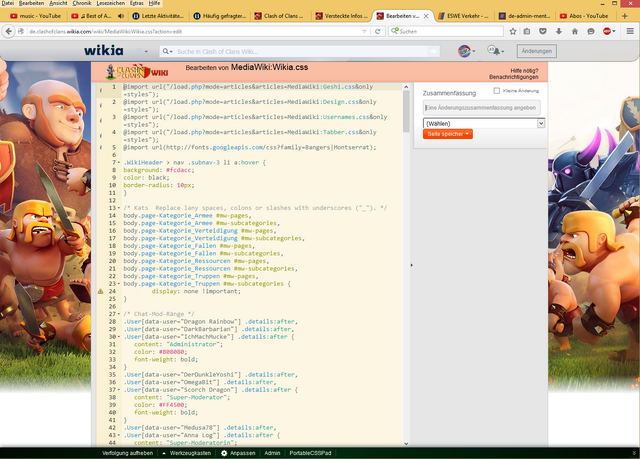The image size is (640, 459).
Task: Click the Anpassen gear icon
Action: (224, 453)
